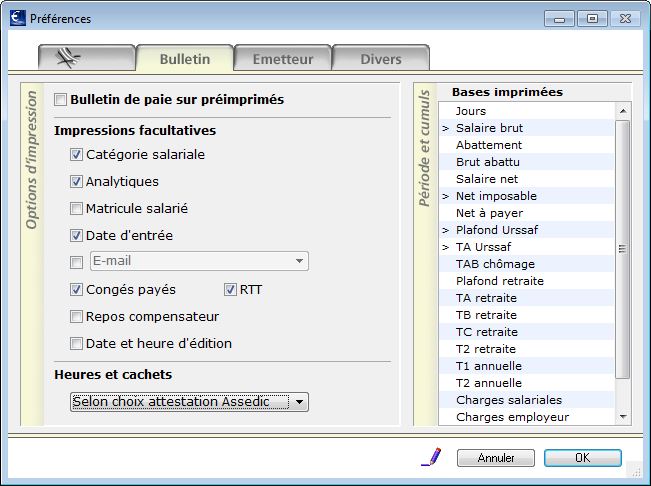This screenshot has height=486, width=651.
Task: Click scroll down arrow of Bases imprimées
Action: [x=623, y=417]
